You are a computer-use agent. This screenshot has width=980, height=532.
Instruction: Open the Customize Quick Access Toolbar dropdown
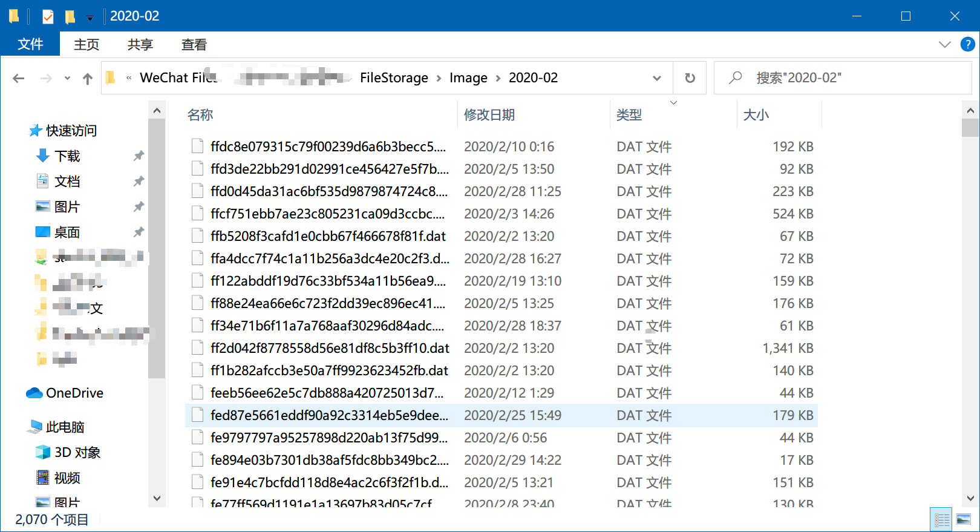(x=90, y=18)
